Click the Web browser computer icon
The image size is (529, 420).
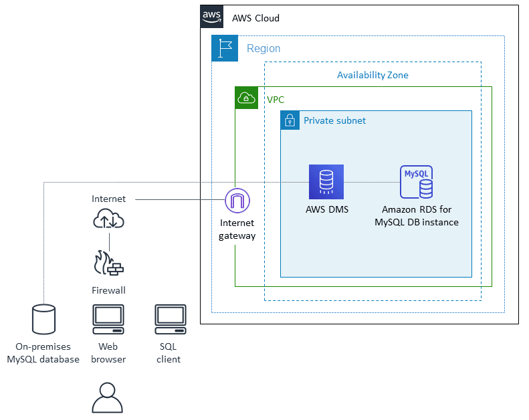108,319
